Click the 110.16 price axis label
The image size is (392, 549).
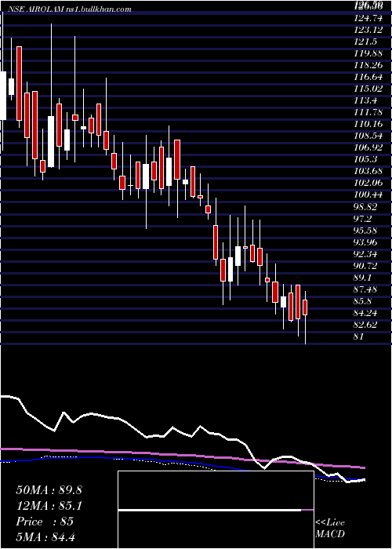pyautogui.click(x=368, y=124)
